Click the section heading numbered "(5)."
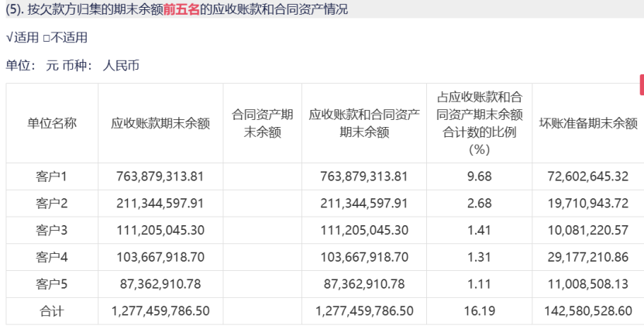 point(15,10)
